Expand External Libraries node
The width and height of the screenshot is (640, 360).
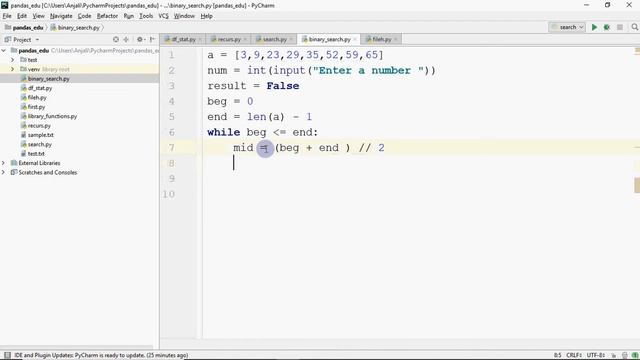click(4, 163)
